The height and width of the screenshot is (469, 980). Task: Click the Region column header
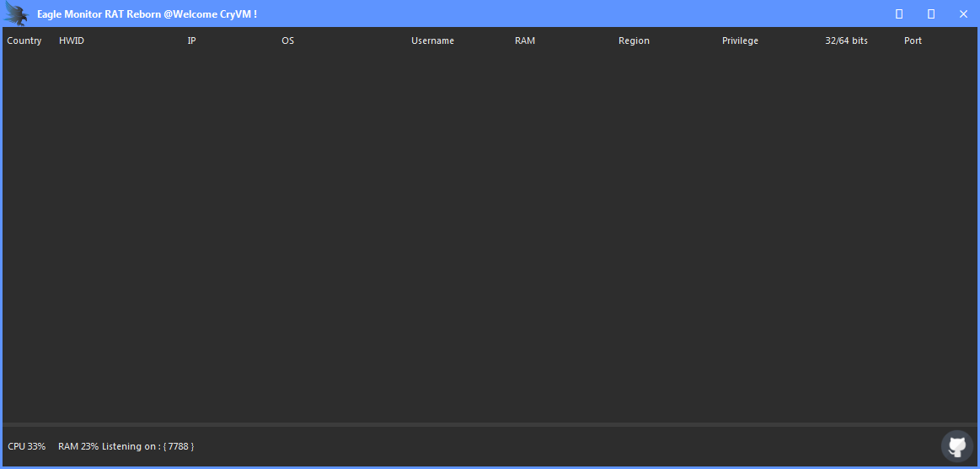[x=634, y=40]
